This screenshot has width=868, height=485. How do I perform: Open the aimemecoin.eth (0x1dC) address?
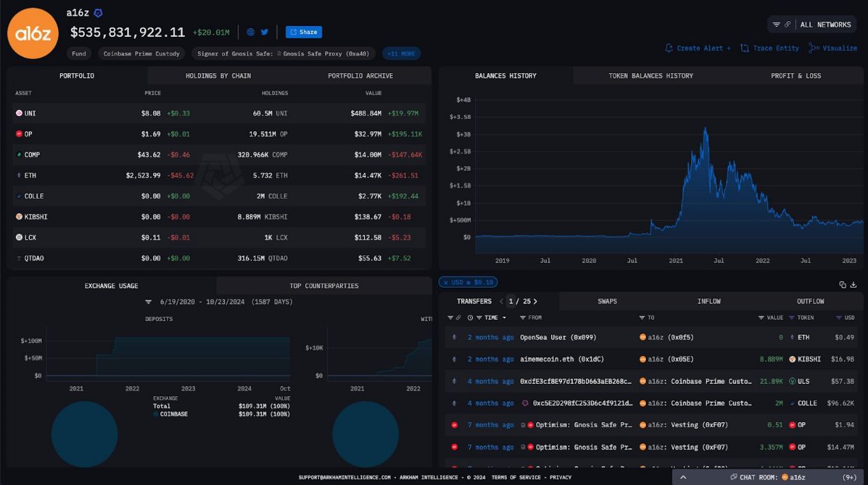562,359
